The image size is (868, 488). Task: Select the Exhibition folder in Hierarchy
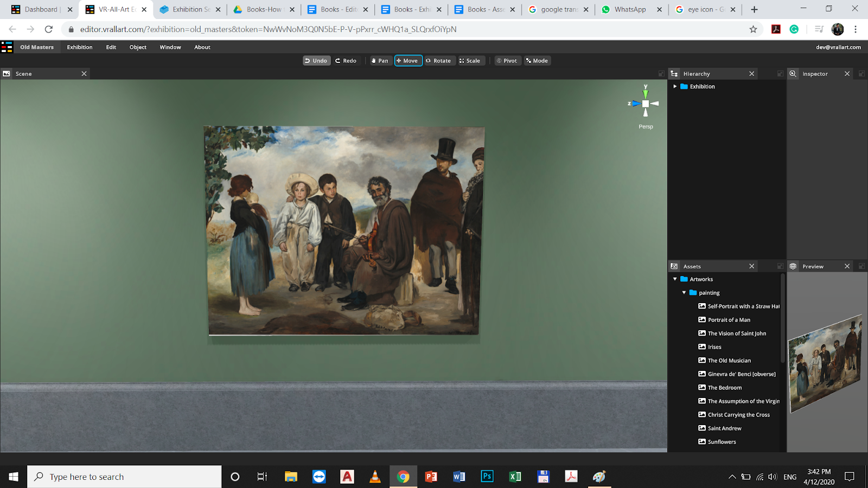(x=698, y=86)
